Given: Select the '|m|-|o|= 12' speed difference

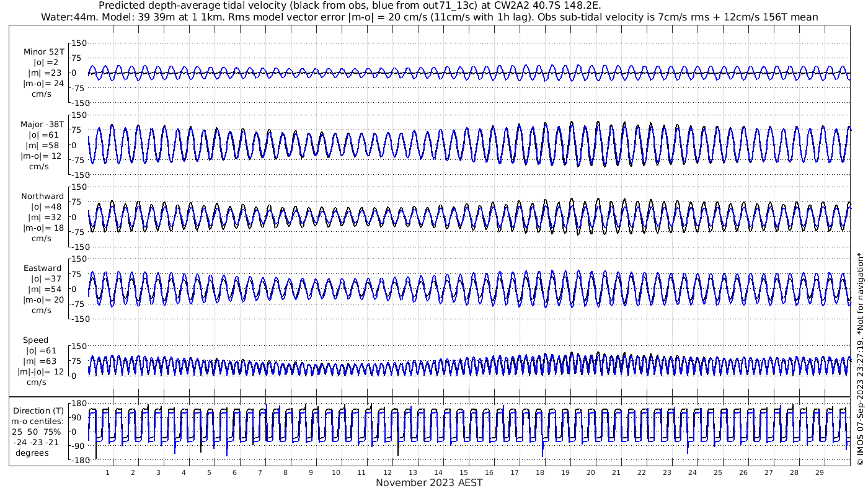Looking at the screenshot, I should [41, 372].
